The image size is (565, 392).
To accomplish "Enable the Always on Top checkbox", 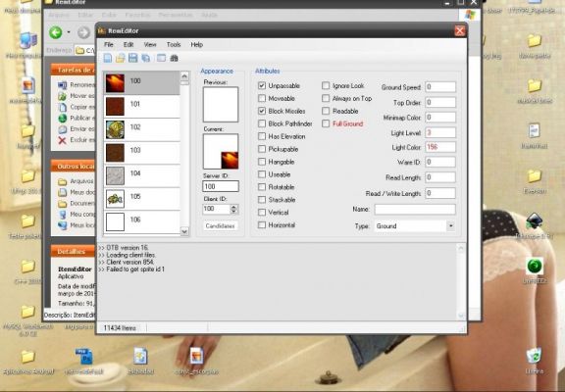I will 326,98.
